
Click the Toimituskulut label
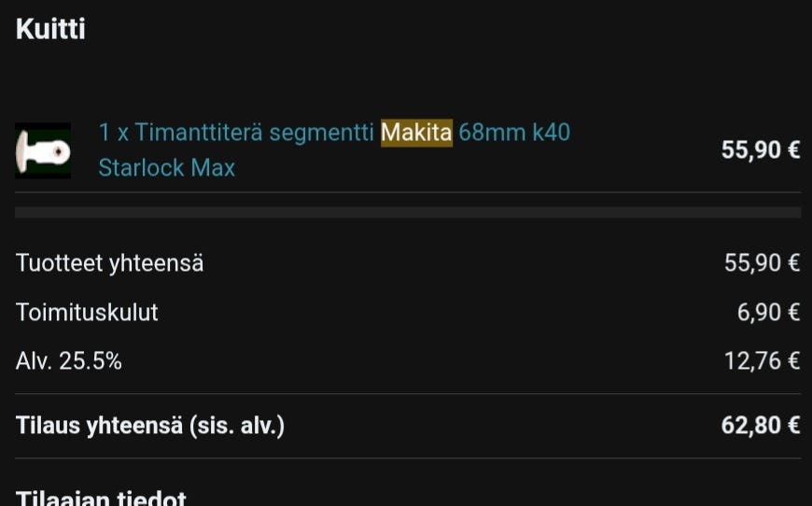coord(87,312)
